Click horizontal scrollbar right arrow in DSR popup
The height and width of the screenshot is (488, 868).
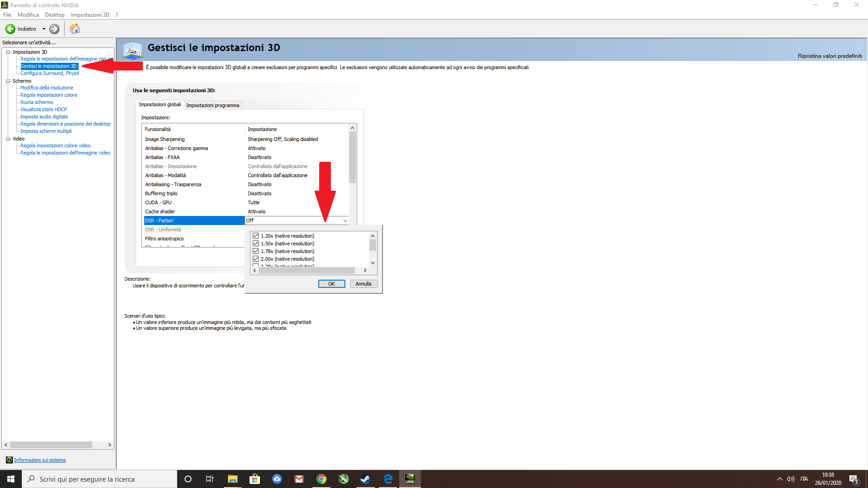365,270
